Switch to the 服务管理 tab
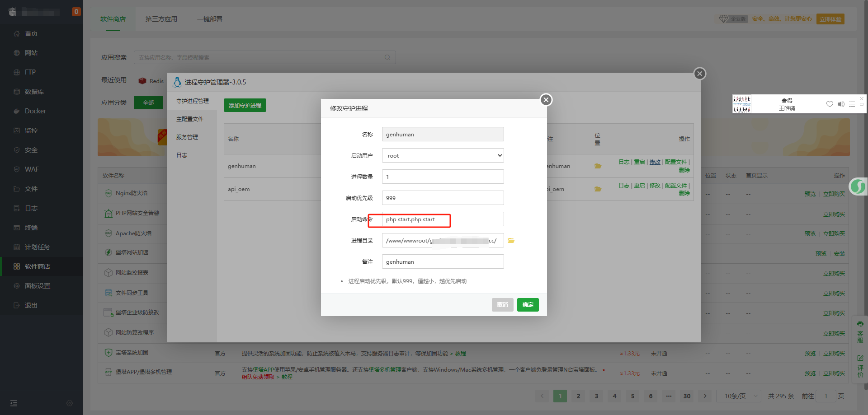Screen dimensions: 868x415 (x=187, y=137)
